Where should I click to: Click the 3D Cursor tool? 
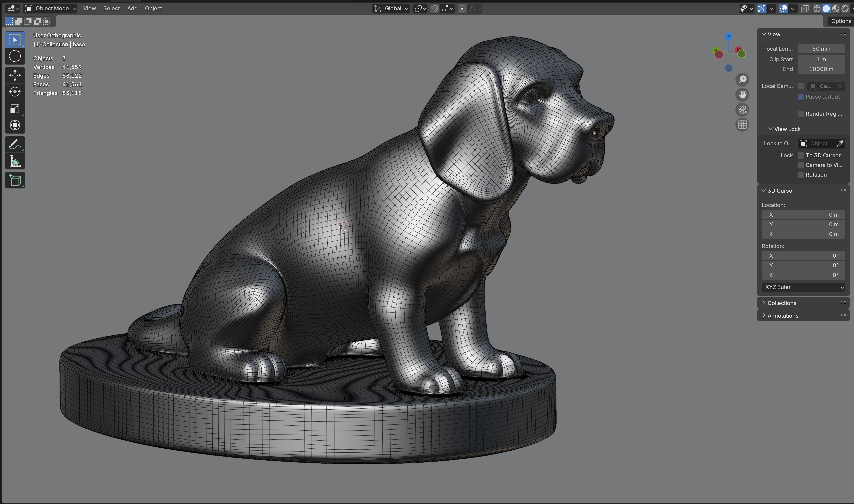15,56
